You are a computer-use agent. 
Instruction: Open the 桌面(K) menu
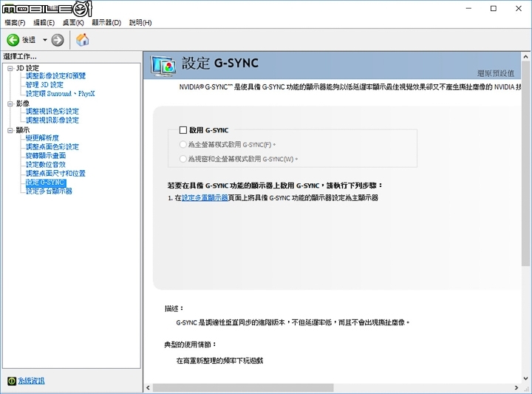tap(73, 23)
